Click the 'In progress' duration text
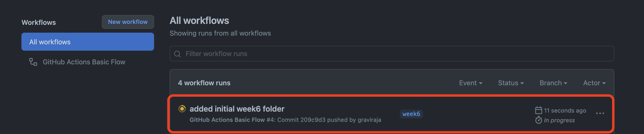Viewport: 644px width, 134px height. 559,120
